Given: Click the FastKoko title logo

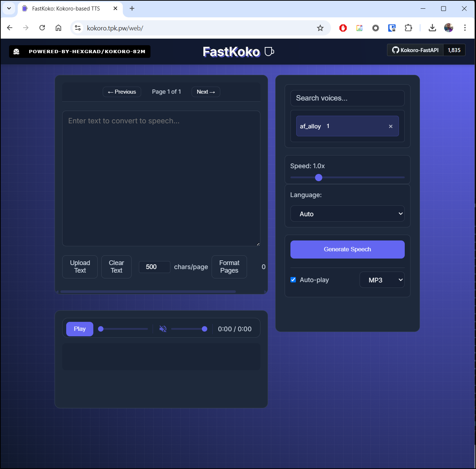Looking at the screenshot, I should 231,52.
